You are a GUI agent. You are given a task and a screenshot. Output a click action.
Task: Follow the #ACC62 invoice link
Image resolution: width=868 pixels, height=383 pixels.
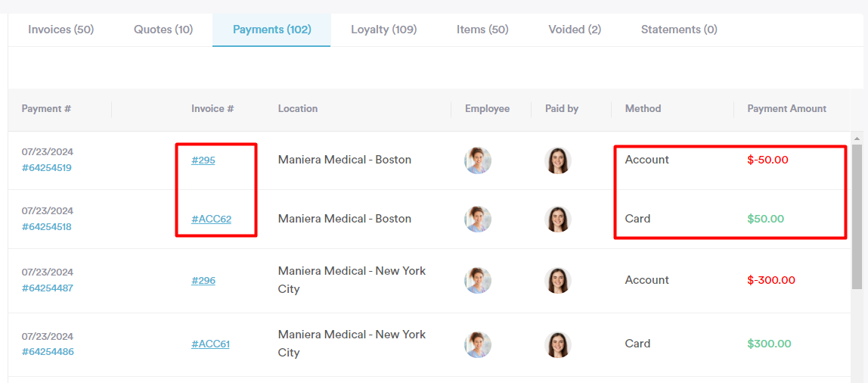212,219
